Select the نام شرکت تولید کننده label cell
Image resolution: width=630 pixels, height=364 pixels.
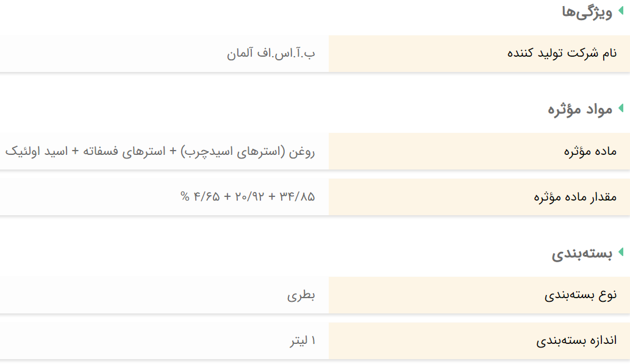coord(562,53)
